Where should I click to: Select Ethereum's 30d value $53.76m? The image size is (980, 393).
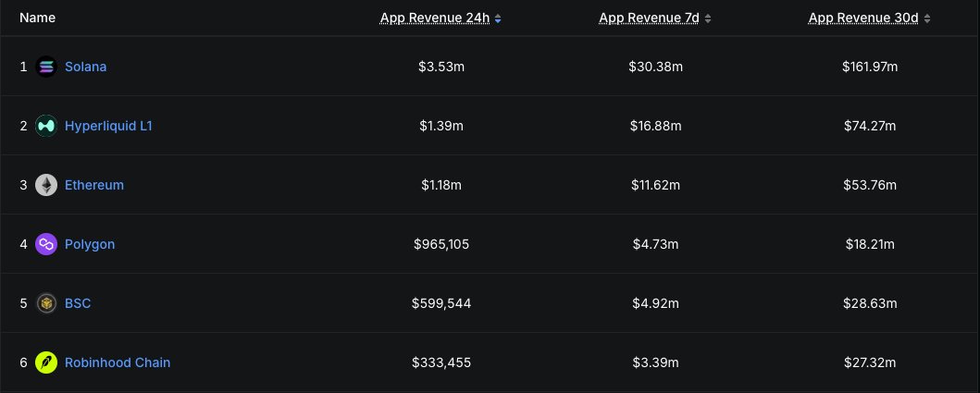point(870,185)
